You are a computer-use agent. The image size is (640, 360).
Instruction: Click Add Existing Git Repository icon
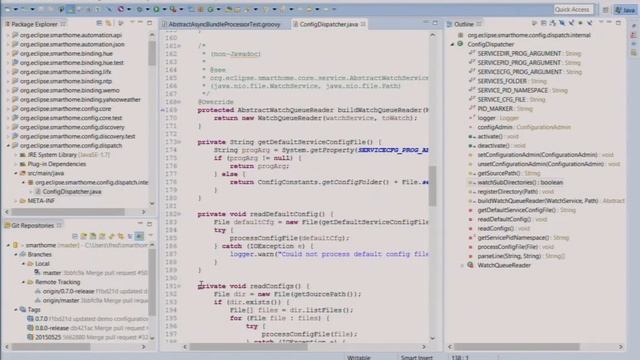point(84,236)
